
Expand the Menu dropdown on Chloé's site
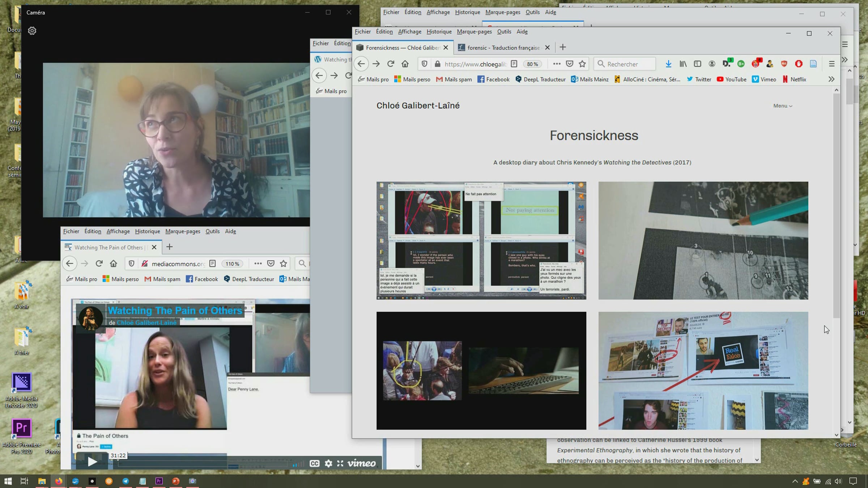point(783,106)
